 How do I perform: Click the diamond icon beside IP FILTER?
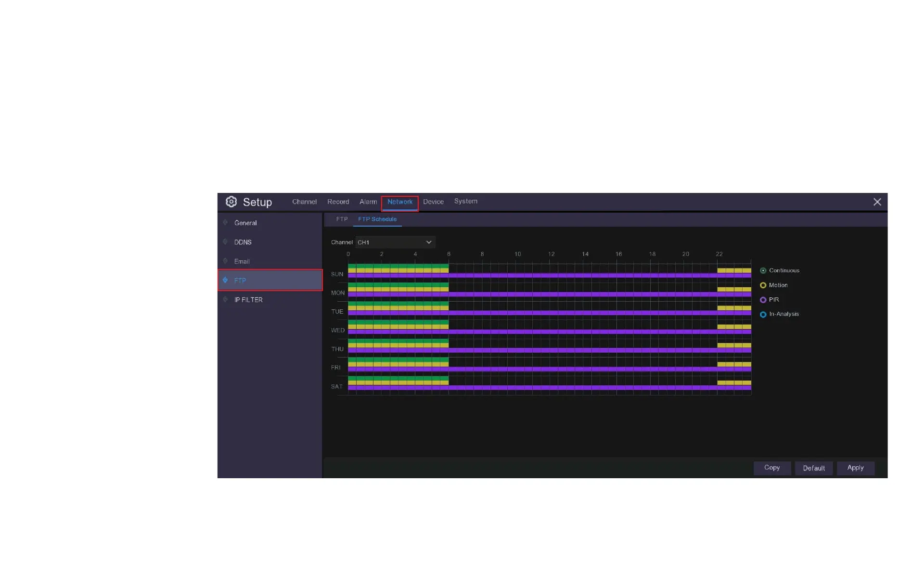(225, 299)
